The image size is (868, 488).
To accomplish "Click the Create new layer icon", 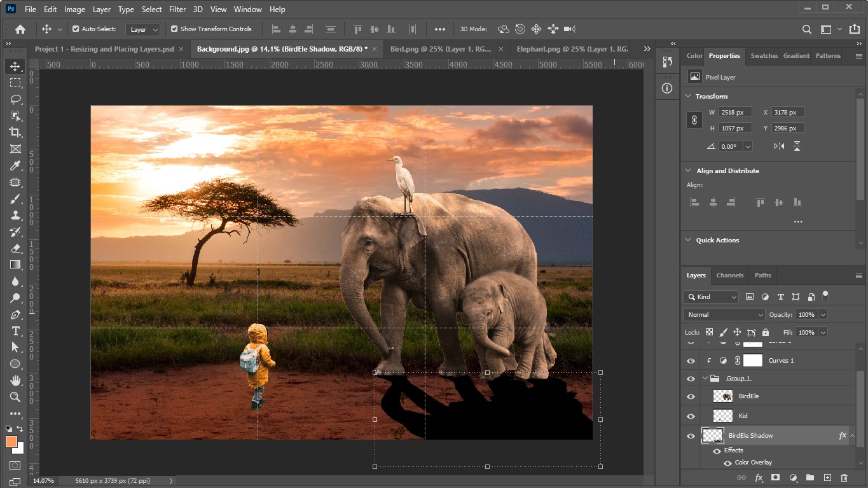I will (x=827, y=477).
